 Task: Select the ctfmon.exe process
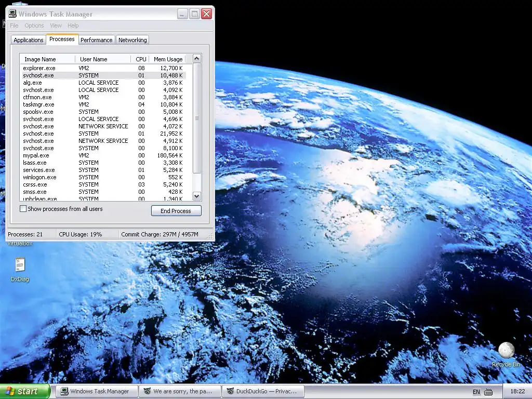pyautogui.click(x=103, y=97)
